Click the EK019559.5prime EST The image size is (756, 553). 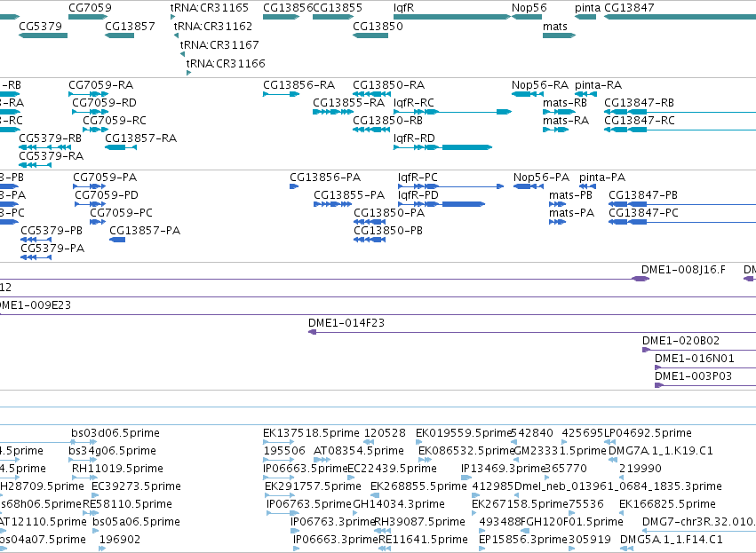(418, 442)
